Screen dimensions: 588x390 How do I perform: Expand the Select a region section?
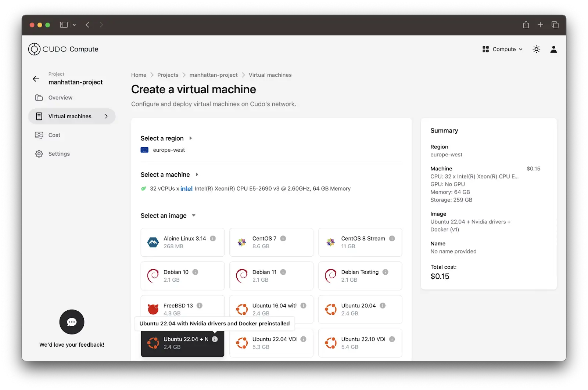click(166, 138)
